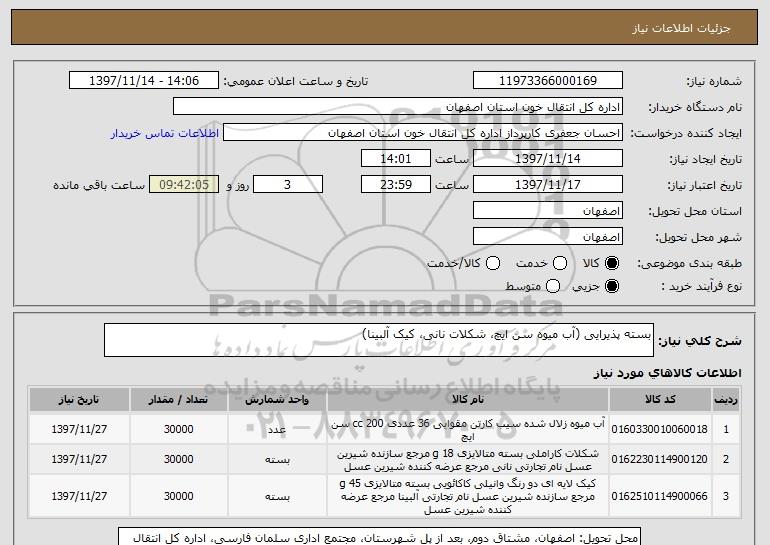
Task: Click the ردیف column header
Action: 726,400
